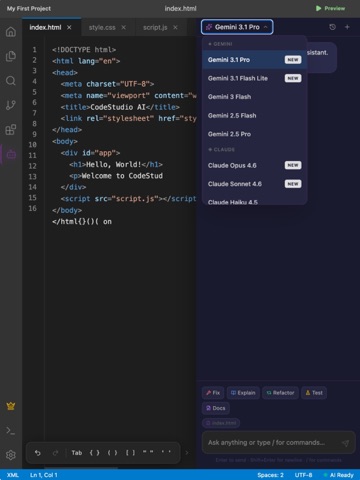Insert single quotes from editor toolbar
360x480 pixels.
(x=166, y=453)
